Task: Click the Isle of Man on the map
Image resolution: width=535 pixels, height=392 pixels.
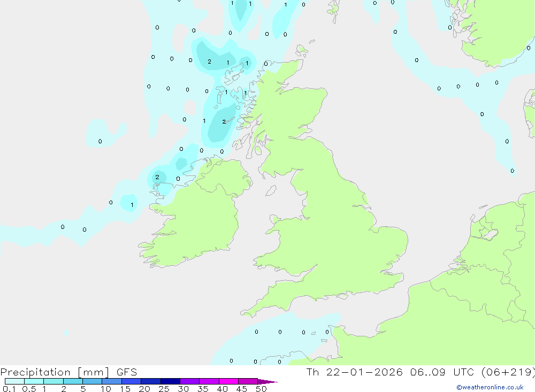Action: coord(271,190)
